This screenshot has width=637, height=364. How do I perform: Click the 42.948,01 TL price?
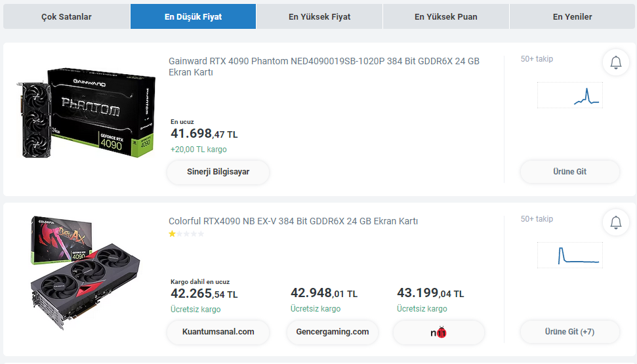point(324,293)
